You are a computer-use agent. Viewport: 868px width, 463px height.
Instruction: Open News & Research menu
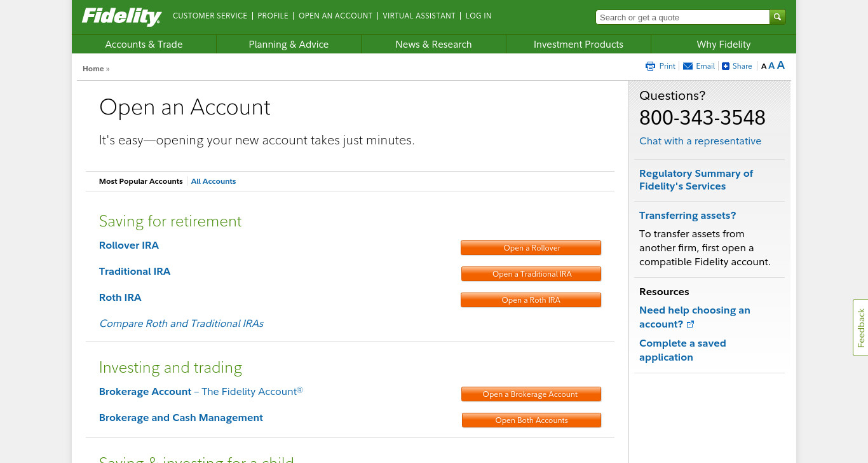click(x=433, y=45)
